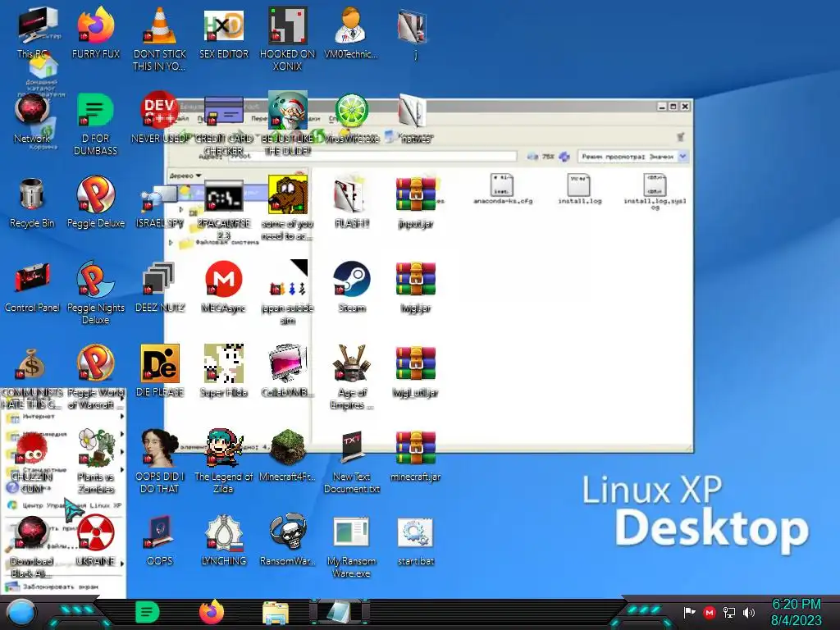Select install.log.syslog in file manager
This screenshot has height=630, width=840.
655,190
